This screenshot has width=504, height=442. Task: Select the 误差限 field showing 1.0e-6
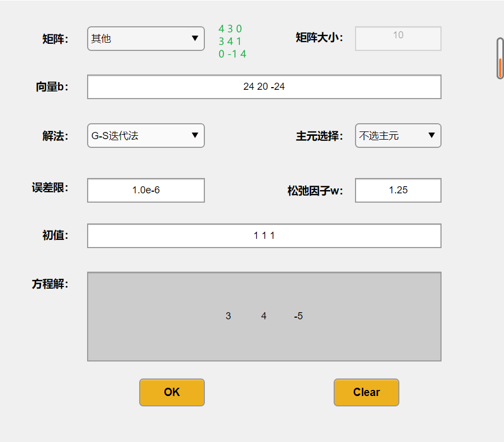click(x=145, y=190)
